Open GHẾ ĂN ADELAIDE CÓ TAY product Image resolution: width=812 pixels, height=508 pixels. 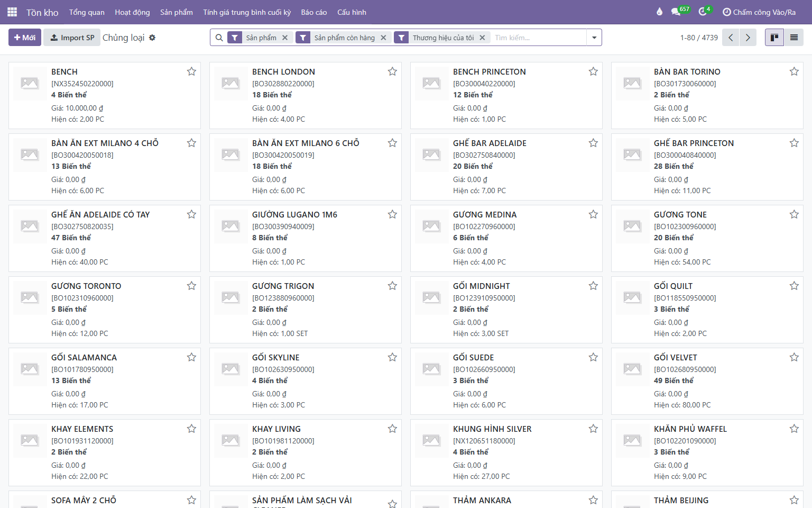coord(105,238)
